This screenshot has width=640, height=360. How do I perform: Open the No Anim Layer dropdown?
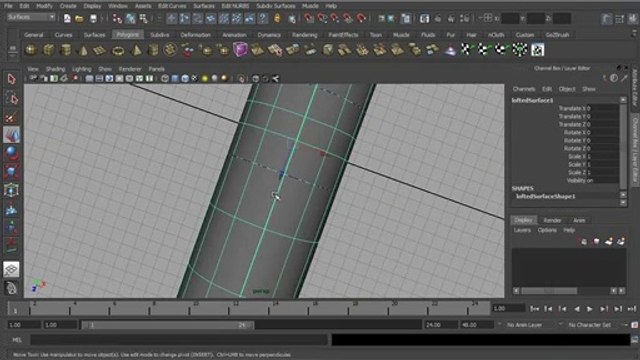tap(524, 325)
